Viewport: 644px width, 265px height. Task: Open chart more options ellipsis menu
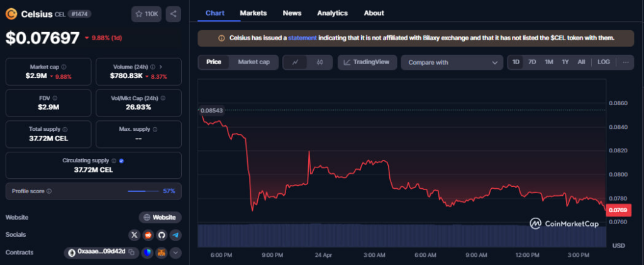pyautogui.click(x=625, y=62)
